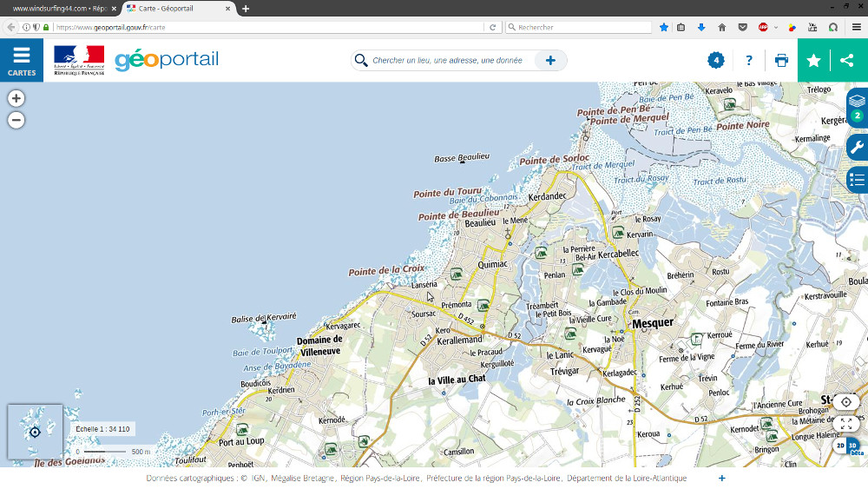Click the search magnifier in Géoportail search bar

point(361,60)
